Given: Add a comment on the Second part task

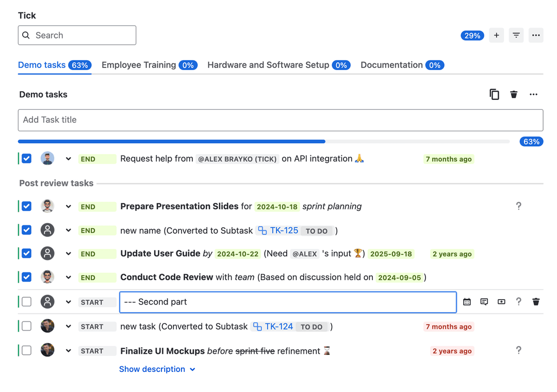Looking at the screenshot, I should point(484,301).
